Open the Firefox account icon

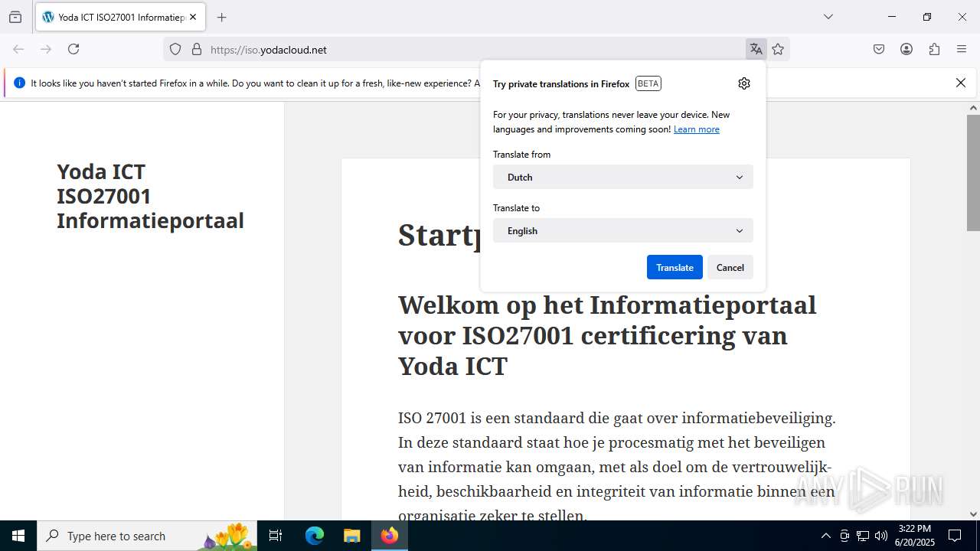tap(906, 49)
